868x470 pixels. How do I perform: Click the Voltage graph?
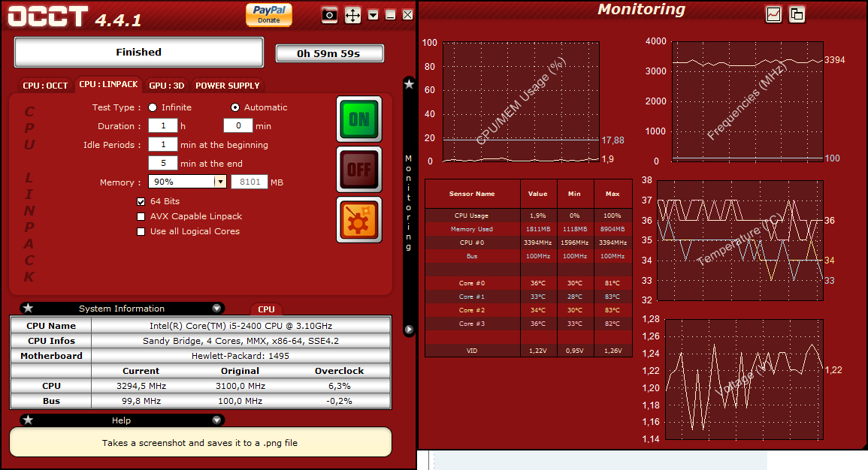click(744, 379)
